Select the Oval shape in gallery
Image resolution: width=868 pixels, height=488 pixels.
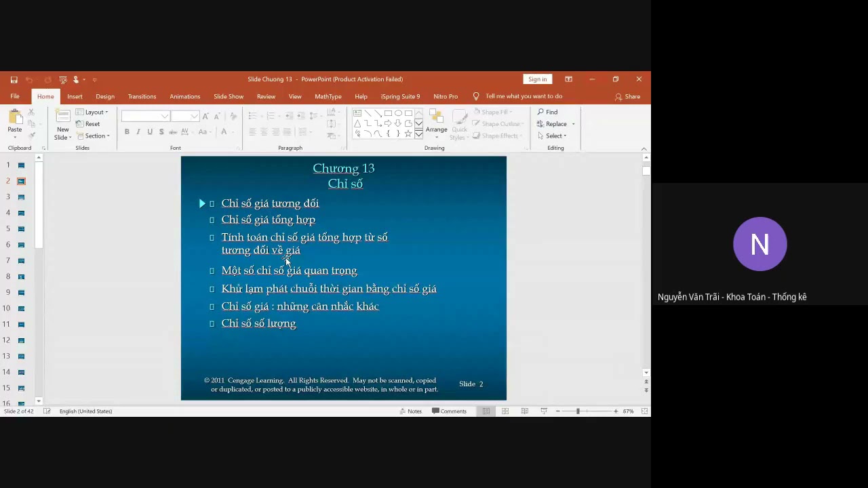pos(398,113)
